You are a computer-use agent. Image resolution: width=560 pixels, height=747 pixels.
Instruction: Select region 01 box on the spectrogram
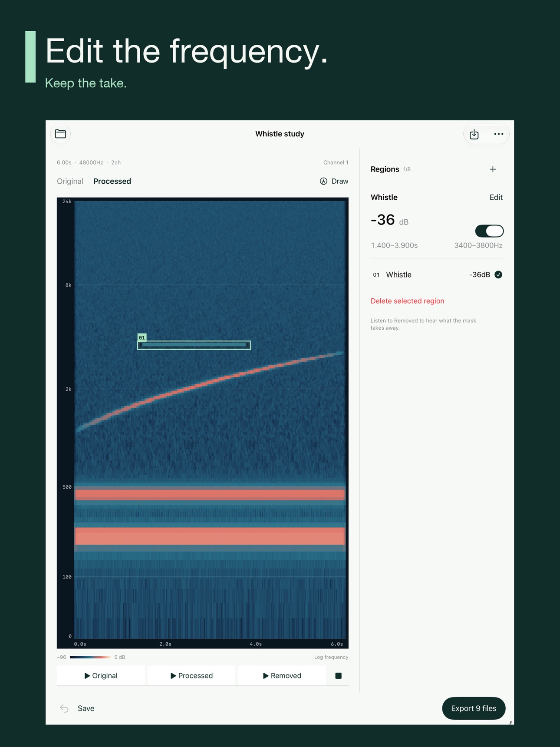pos(194,345)
